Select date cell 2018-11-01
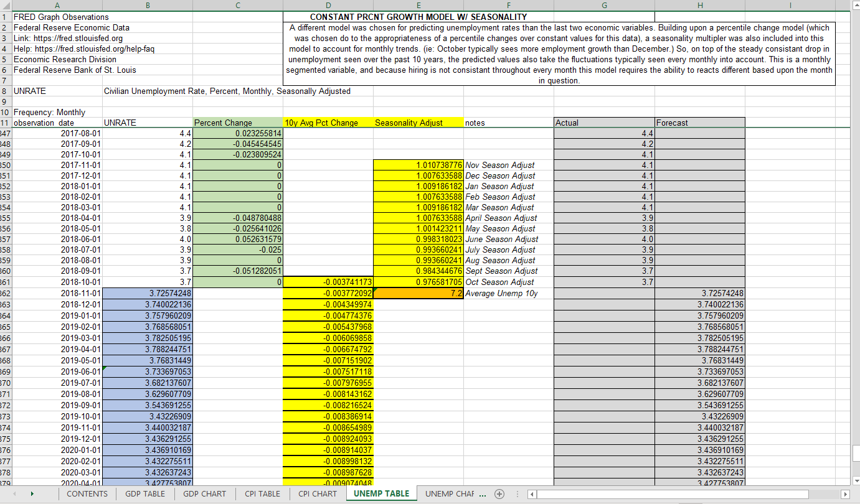 tap(57, 294)
